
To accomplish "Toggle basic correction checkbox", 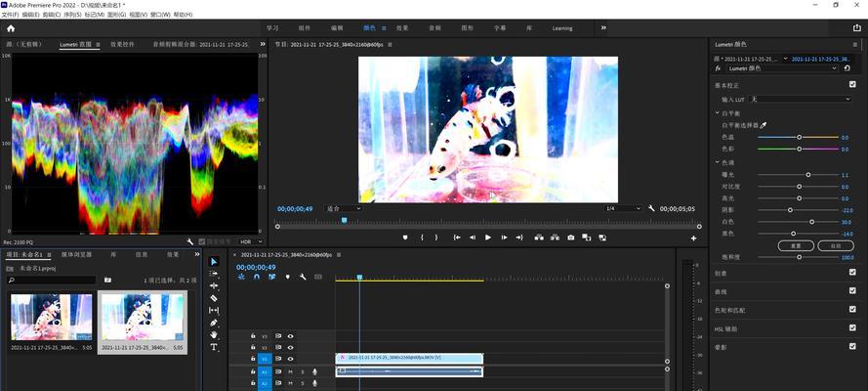I will pyautogui.click(x=852, y=84).
